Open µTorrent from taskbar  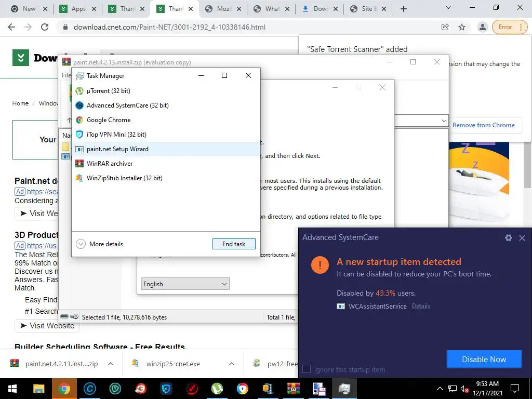pyautogui.click(x=217, y=389)
